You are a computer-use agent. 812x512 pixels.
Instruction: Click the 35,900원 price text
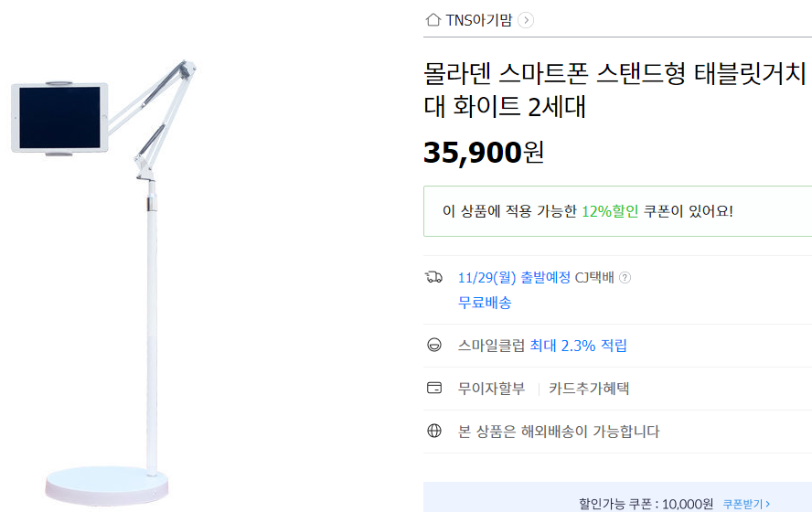click(484, 152)
